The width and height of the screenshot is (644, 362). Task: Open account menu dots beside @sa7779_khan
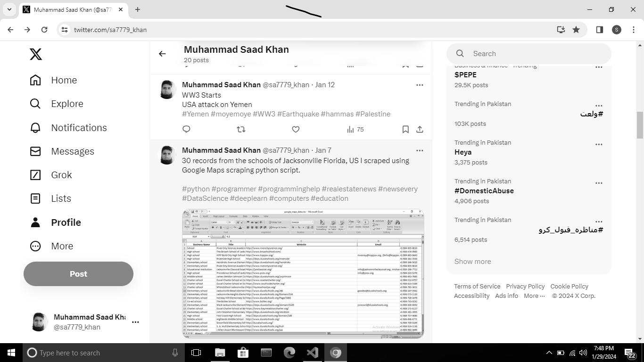[135, 322]
